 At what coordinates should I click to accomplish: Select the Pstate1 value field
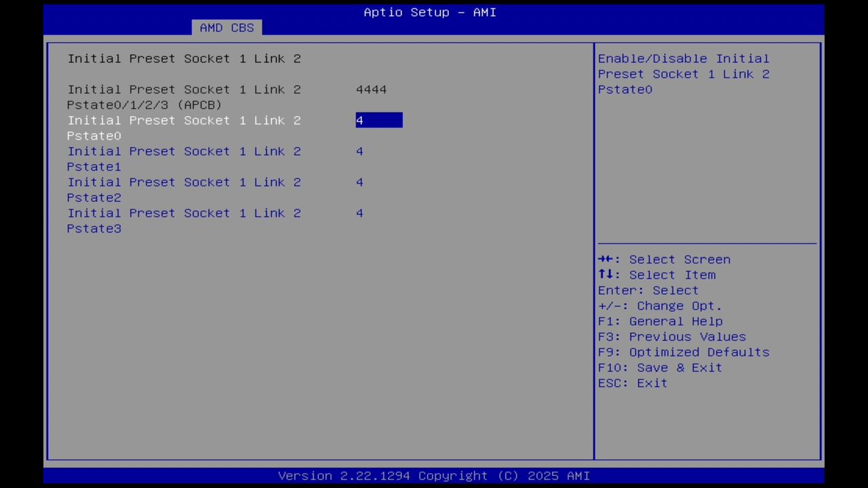coord(359,151)
